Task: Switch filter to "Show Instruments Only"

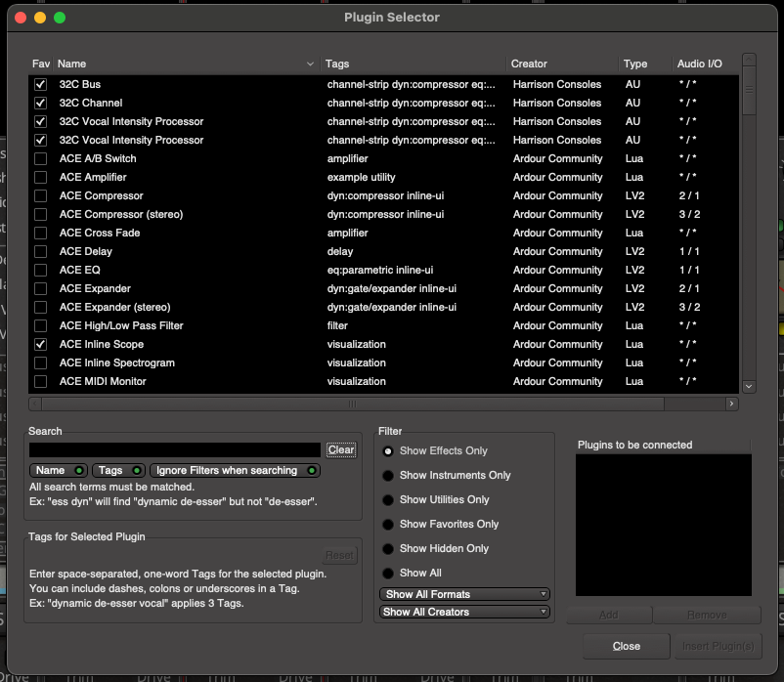Action: [389, 476]
